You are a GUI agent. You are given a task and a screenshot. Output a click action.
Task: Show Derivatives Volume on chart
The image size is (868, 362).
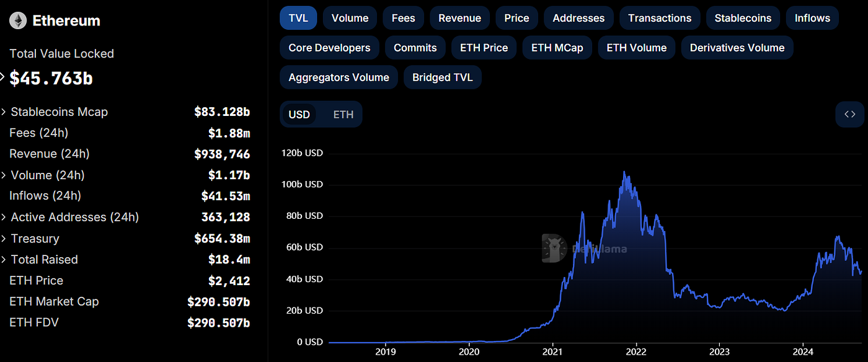click(737, 48)
